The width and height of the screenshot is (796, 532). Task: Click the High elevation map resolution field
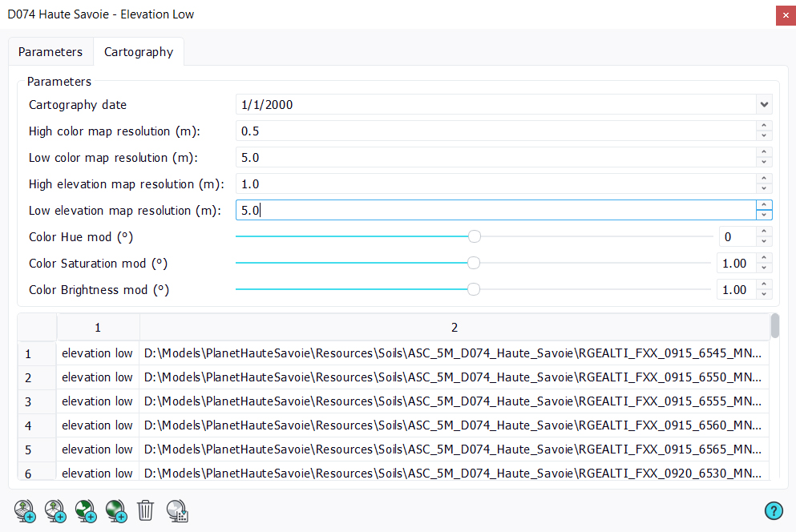click(495, 184)
